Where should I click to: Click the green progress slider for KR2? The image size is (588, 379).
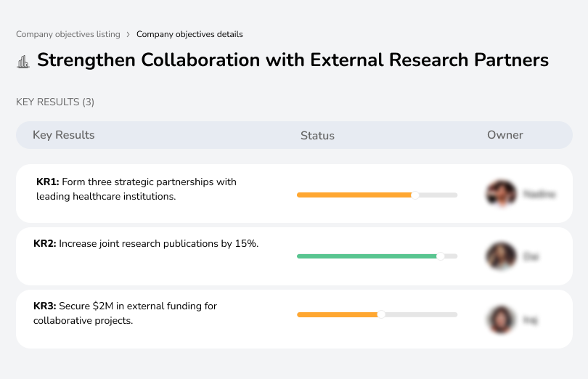377,256
